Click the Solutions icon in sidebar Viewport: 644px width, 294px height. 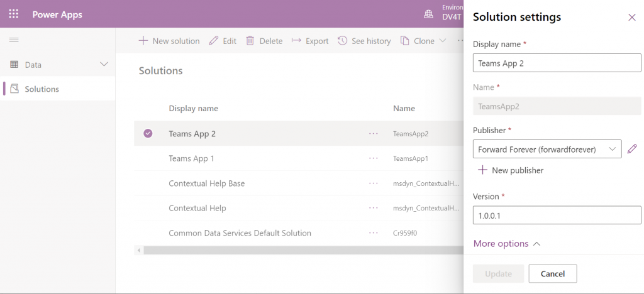[14, 89]
